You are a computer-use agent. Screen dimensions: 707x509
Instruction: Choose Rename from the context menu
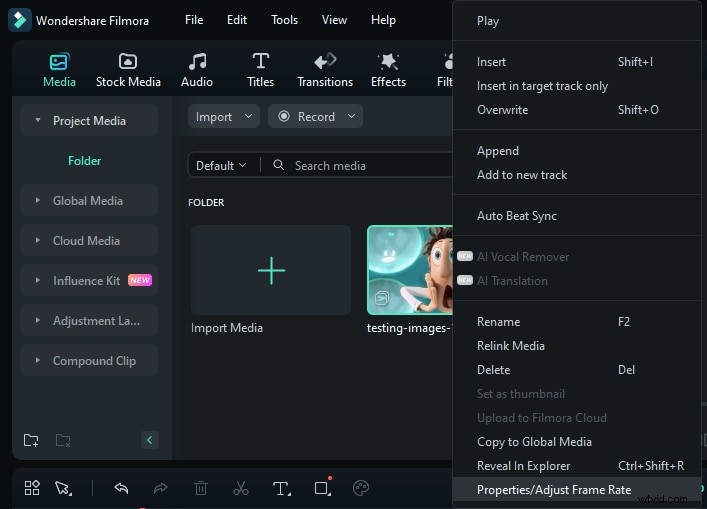click(577, 322)
